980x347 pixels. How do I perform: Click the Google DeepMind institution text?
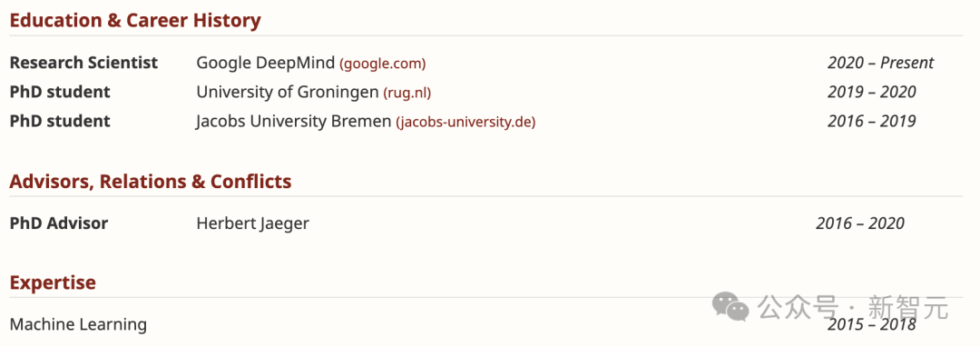(x=266, y=63)
